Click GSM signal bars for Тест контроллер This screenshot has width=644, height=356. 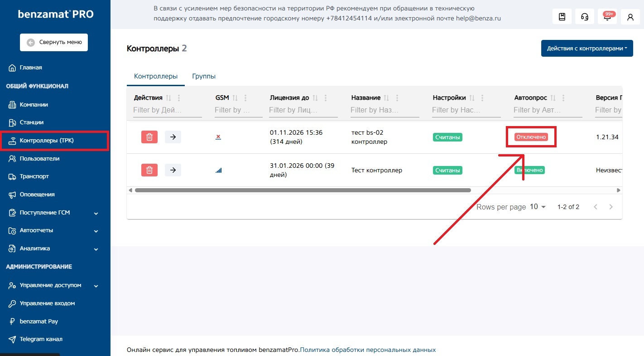[x=219, y=170]
